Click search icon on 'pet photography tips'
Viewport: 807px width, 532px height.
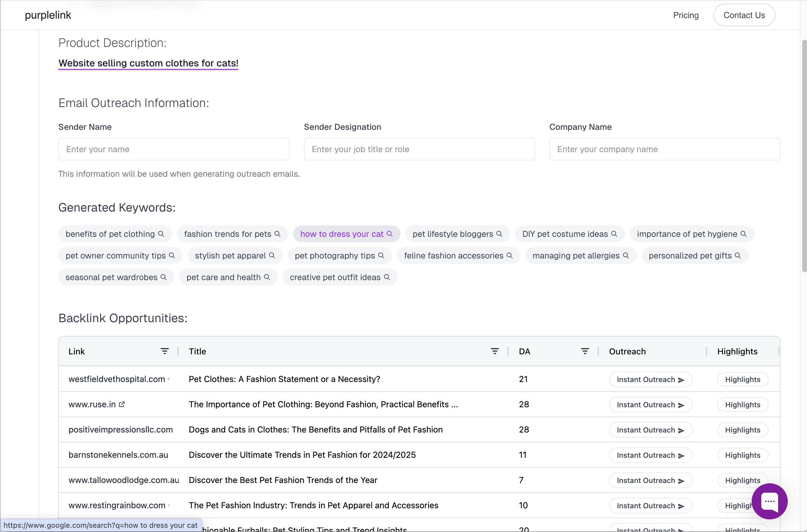click(381, 255)
